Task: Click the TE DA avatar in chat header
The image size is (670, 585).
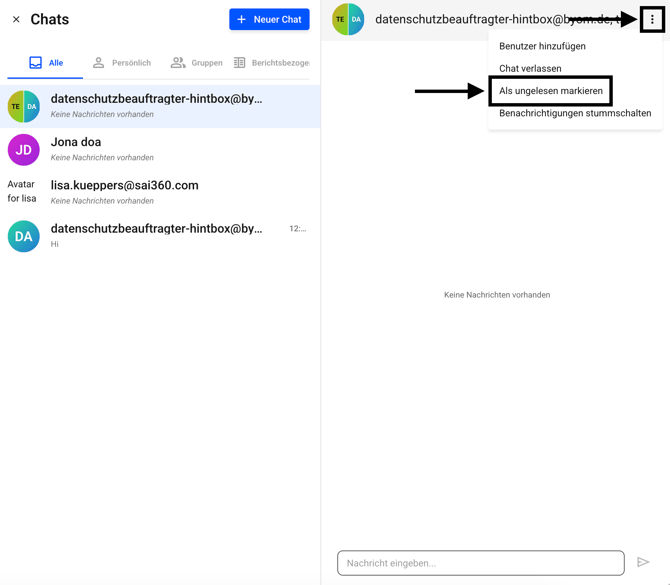Action: point(348,19)
